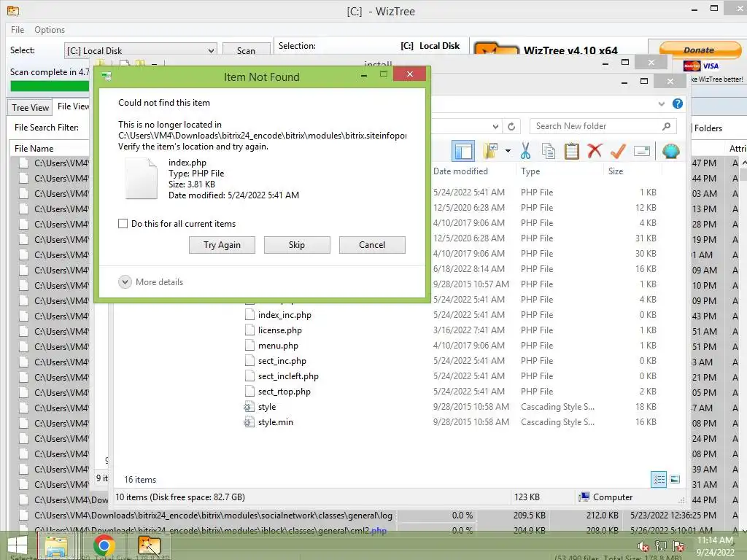
Task: Click the green scan progress bar
Action: (x=50, y=86)
